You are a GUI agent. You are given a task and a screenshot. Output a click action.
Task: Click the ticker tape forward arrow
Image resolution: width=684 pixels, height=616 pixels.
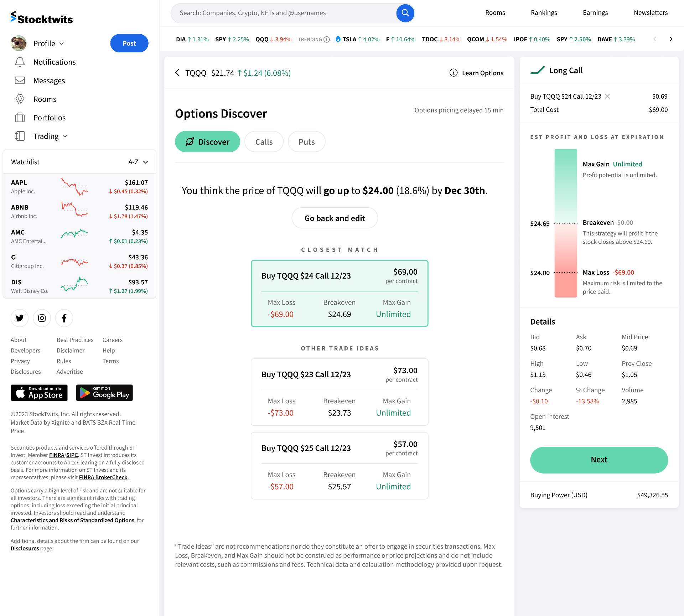(x=671, y=39)
